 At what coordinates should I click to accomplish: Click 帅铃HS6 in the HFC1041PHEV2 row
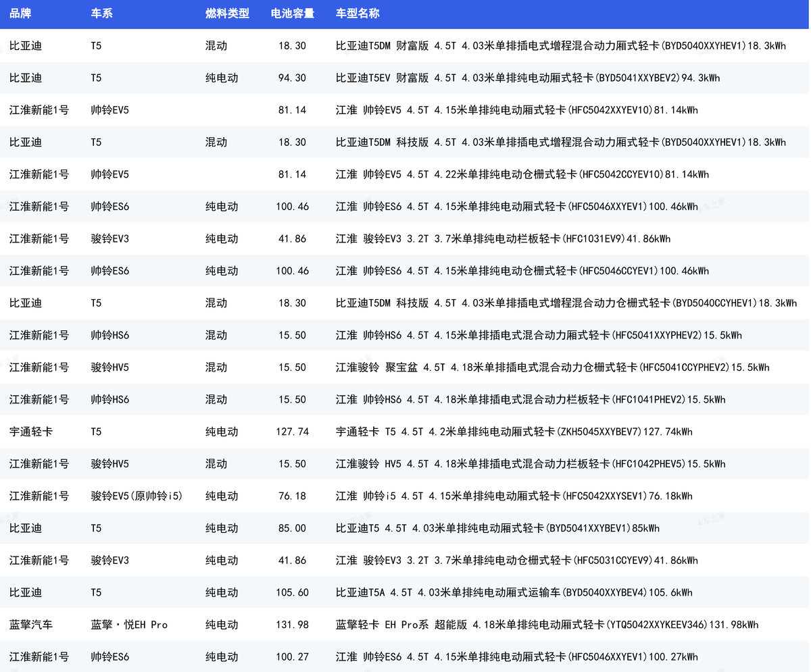tap(110, 400)
